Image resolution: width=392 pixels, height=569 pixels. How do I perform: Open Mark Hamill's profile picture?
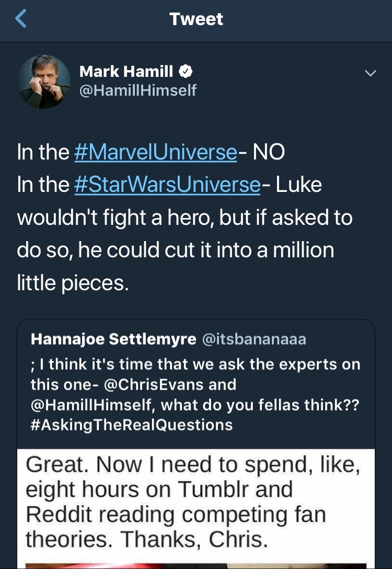(x=44, y=82)
